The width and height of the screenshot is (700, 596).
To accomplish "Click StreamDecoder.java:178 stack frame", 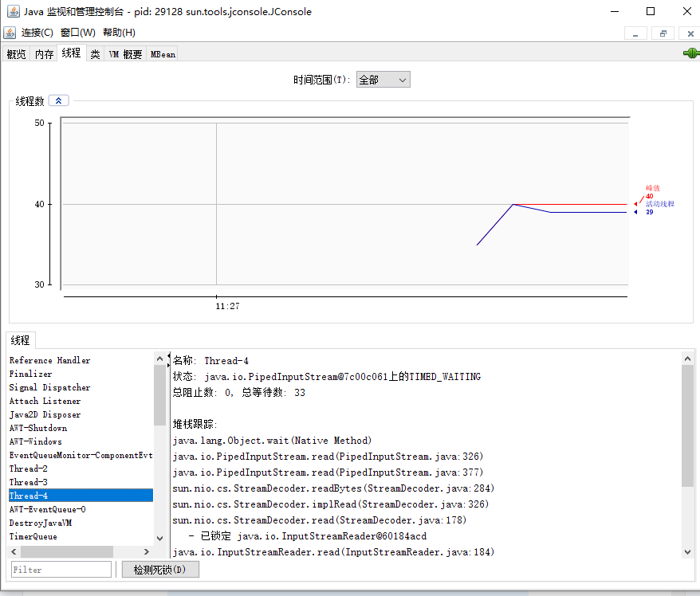I will point(320,520).
